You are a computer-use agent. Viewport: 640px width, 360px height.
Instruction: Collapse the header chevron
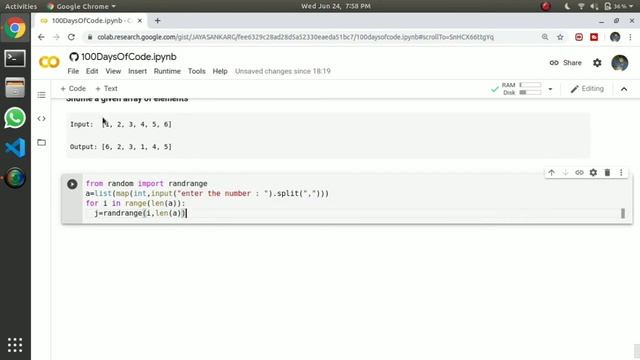pos(624,89)
